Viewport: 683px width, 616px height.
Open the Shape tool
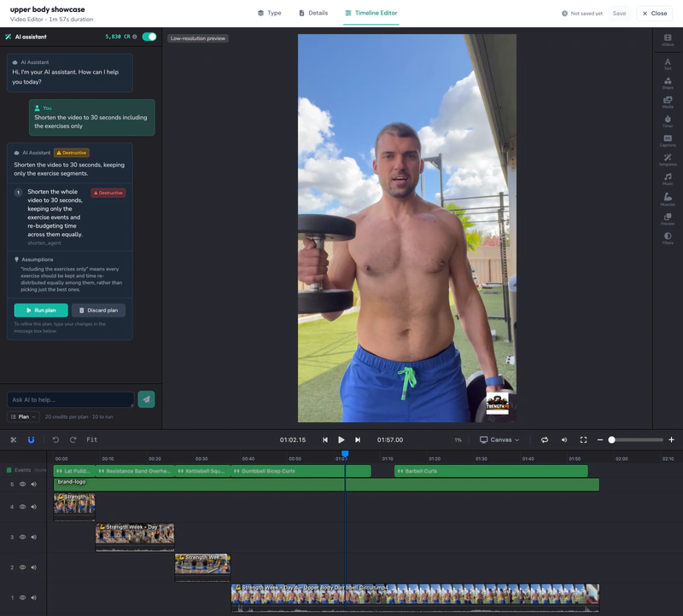[x=668, y=83]
